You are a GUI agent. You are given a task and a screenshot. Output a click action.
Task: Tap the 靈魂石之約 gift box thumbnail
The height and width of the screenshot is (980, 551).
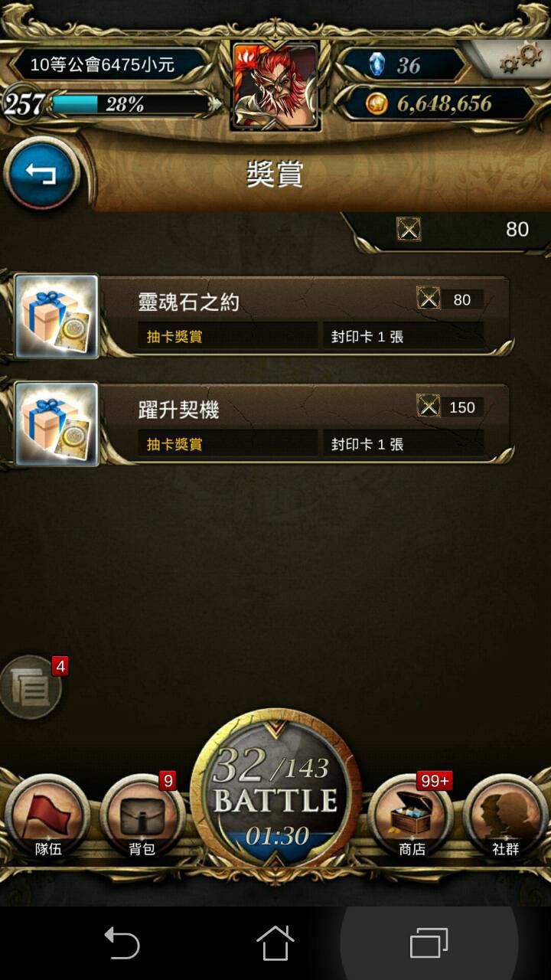point(57,315)
